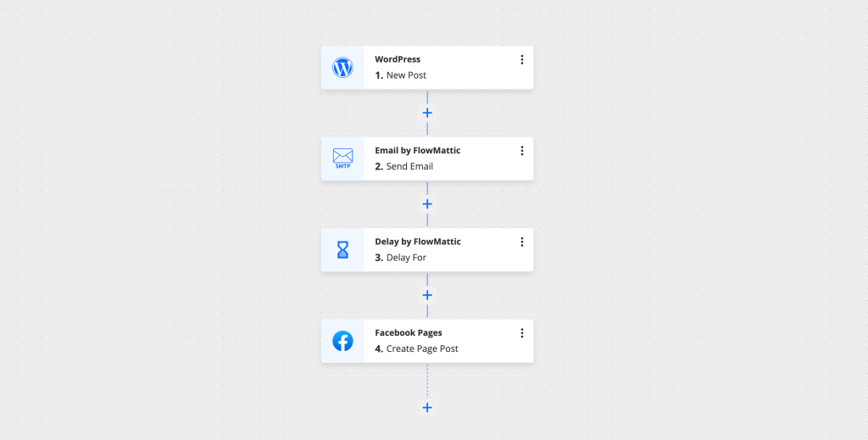
Task: Open the '4. Create Page Post' action
Action: coord(416,349)
